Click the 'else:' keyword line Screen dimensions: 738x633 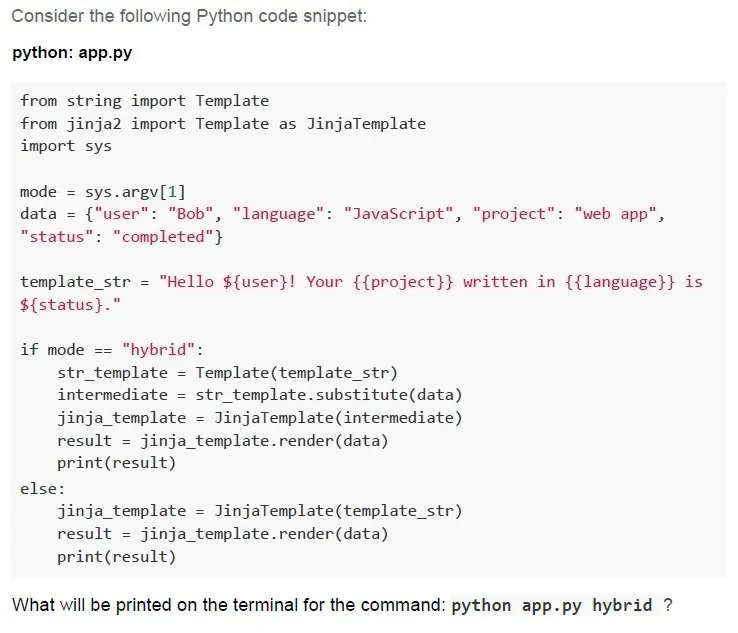[42, 489]
